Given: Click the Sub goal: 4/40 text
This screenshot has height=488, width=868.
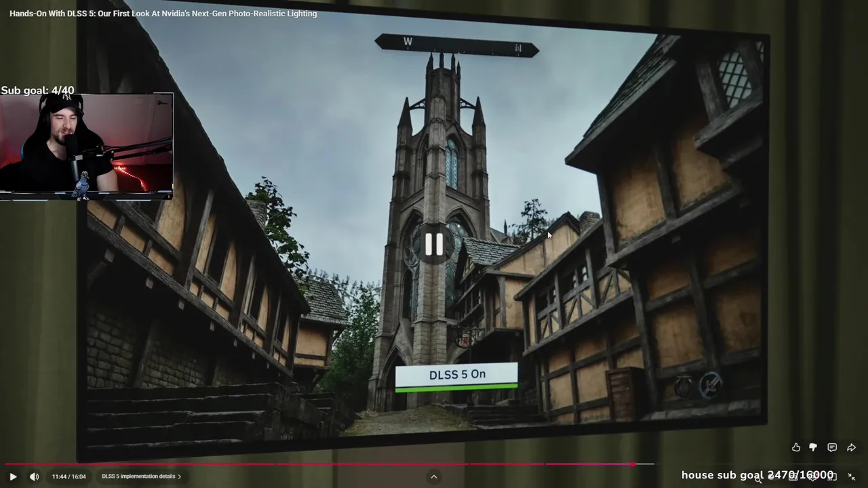Looking at the screenshot, I should pos(37,90).
